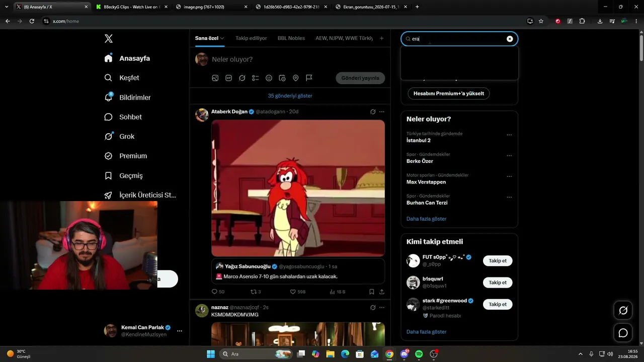Bookmark Ataberk Doğan's post
Image resolution: width=644 pixels, height=362 pixels.
(372, 292)
